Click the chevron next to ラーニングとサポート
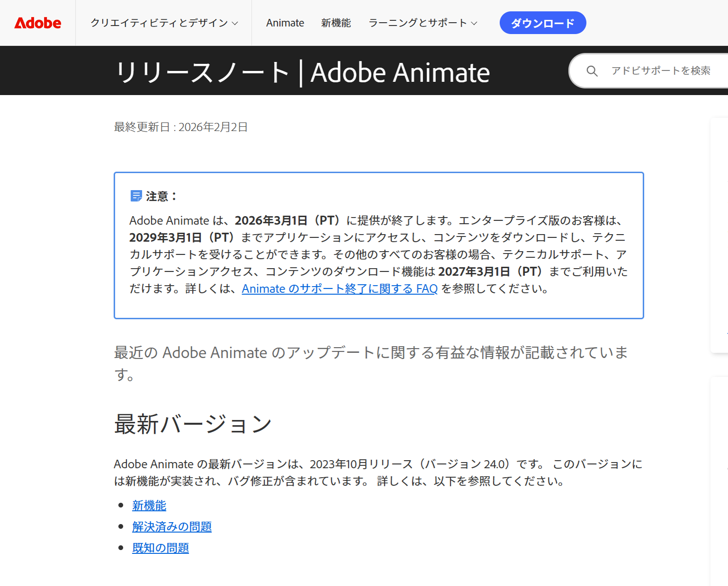728x586 pixels. 474,23
